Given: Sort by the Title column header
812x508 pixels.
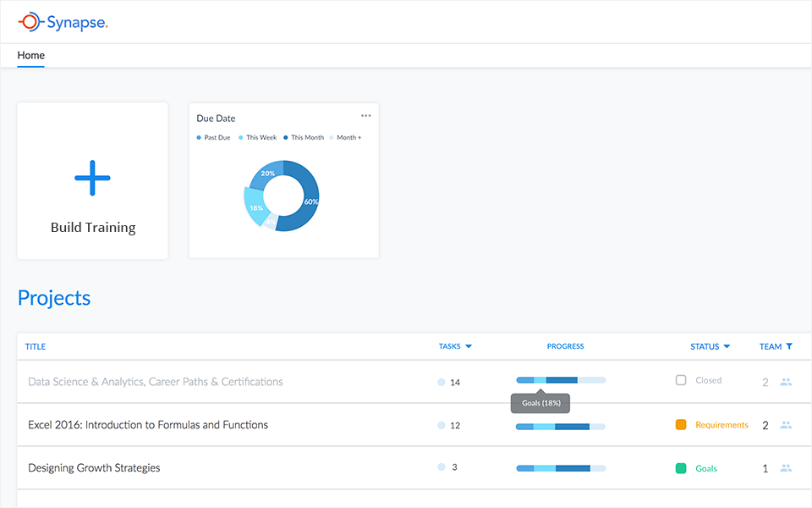Looking at the screenshot, I should pos(36,346).
